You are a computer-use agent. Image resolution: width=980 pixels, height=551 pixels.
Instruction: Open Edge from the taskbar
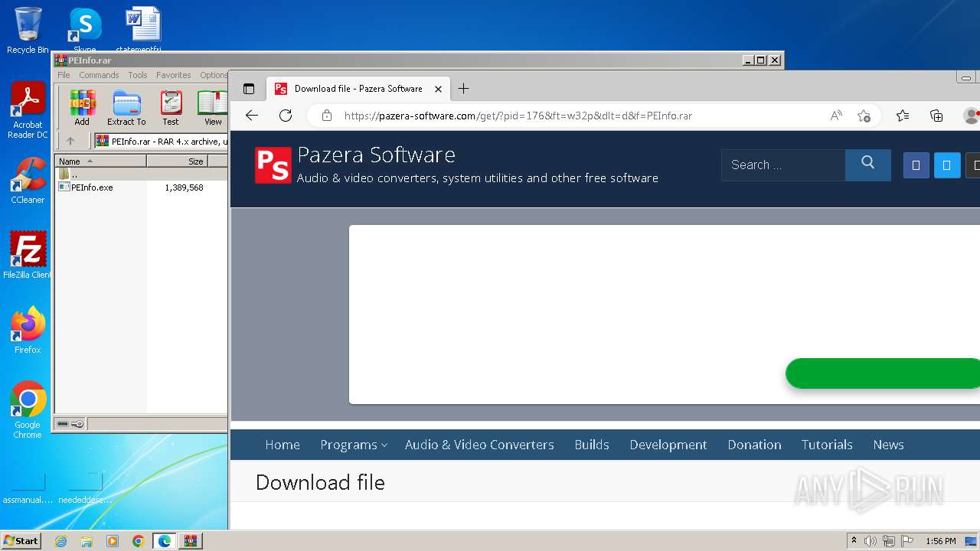pyautogui.click(x=164, y=541)
